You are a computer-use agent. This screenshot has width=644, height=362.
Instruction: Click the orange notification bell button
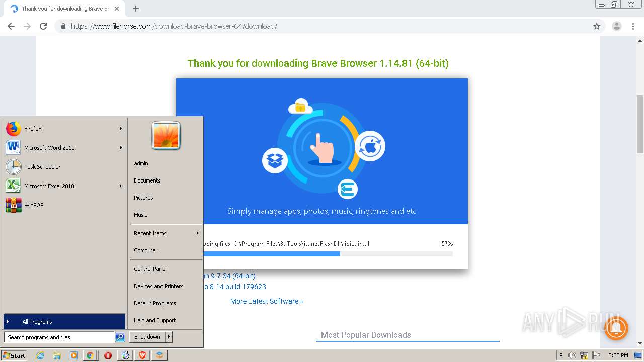click(616, 328)
